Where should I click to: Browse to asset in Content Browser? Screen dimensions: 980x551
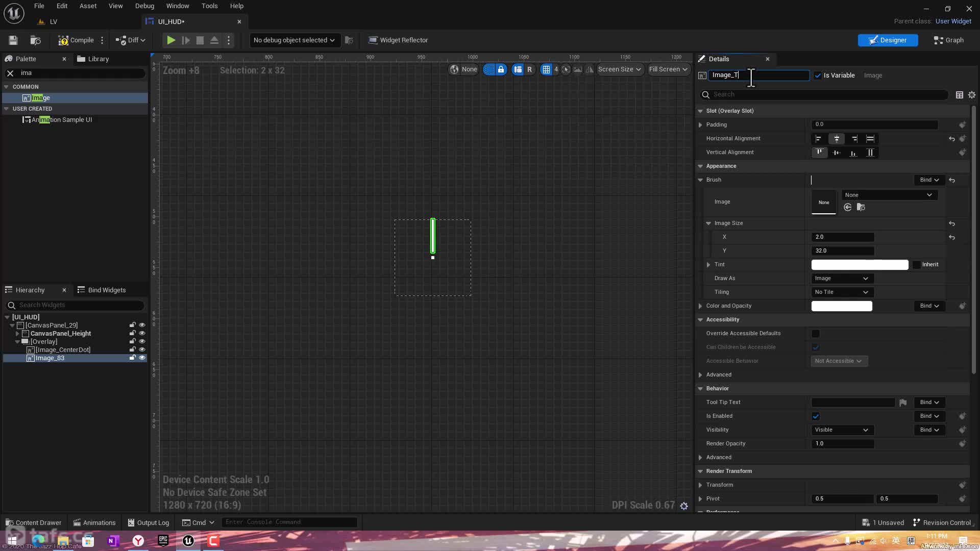tap(35, 40)
